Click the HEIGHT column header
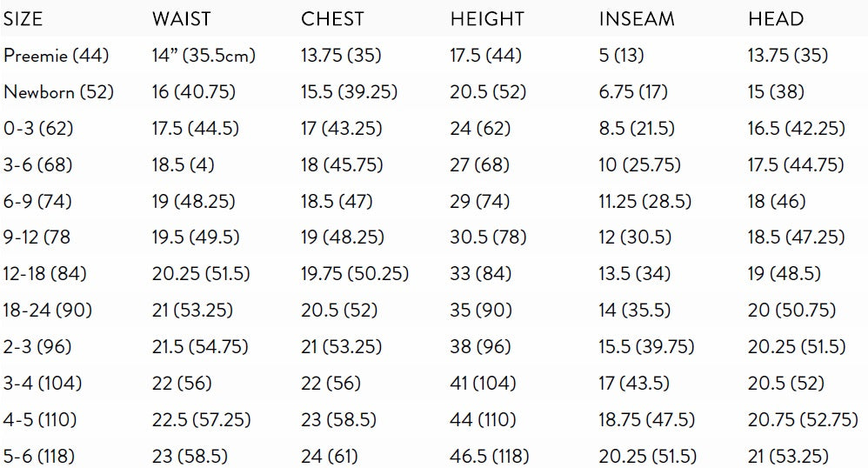 tap(487, 19)
